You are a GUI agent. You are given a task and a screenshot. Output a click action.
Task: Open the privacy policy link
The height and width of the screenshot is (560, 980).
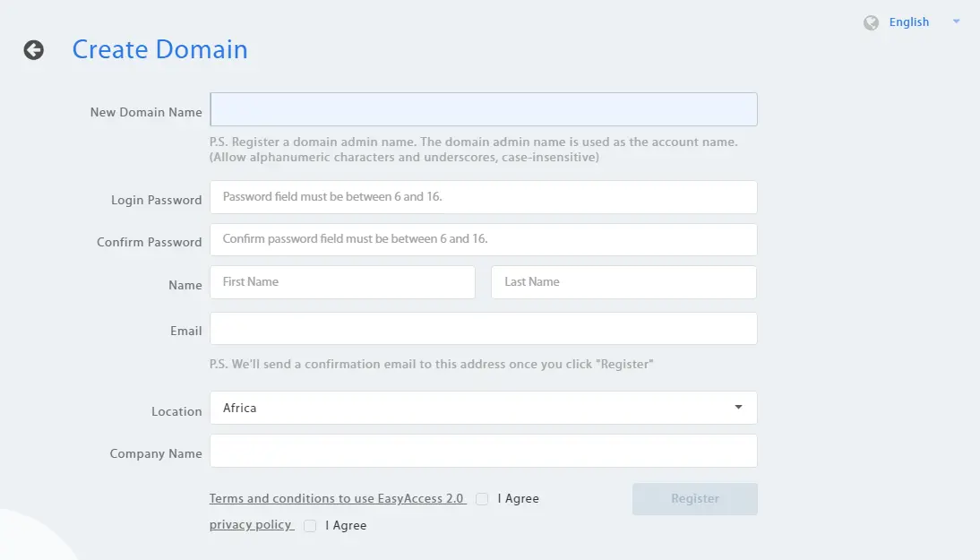pyautogui.click(x=252, y=525)
